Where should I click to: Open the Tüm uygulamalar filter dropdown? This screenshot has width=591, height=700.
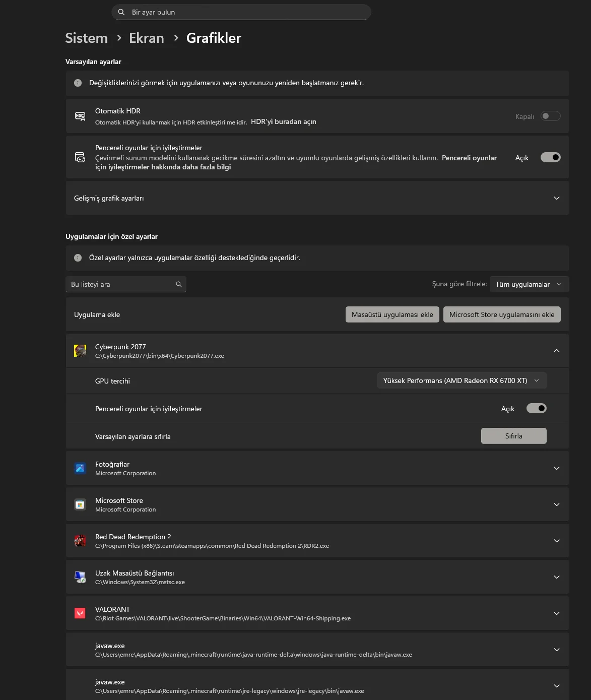[529, 284]
